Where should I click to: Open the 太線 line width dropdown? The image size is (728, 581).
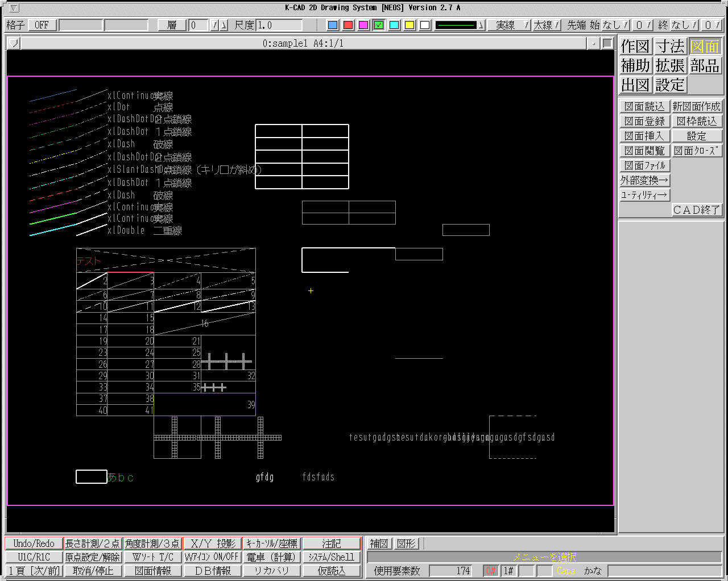click(546, 25)
